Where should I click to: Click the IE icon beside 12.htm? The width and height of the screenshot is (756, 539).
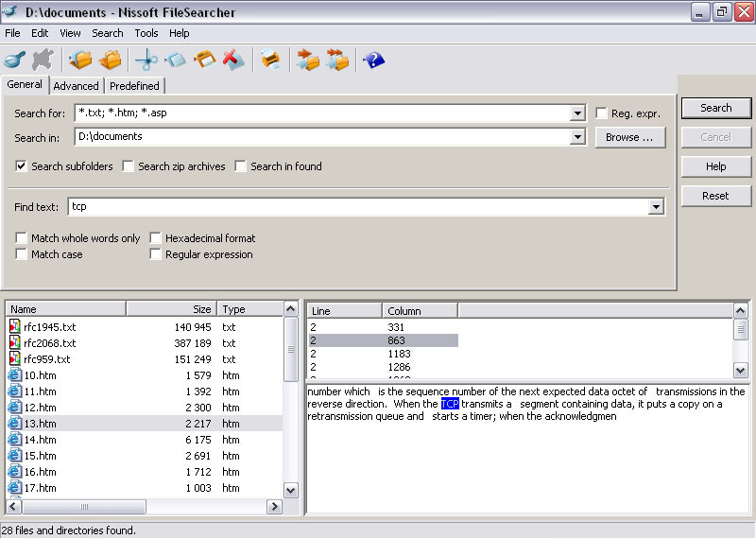[15, 408]
